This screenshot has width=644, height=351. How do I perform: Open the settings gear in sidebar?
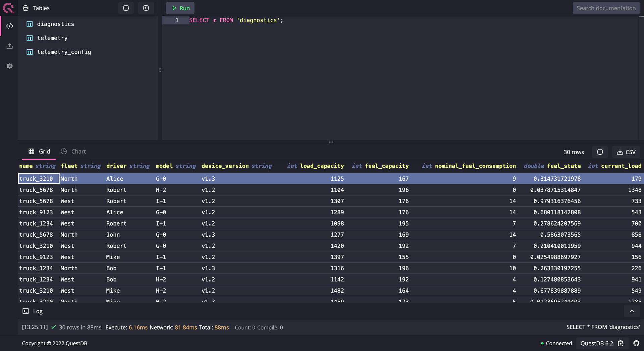(x=10, y=66)
